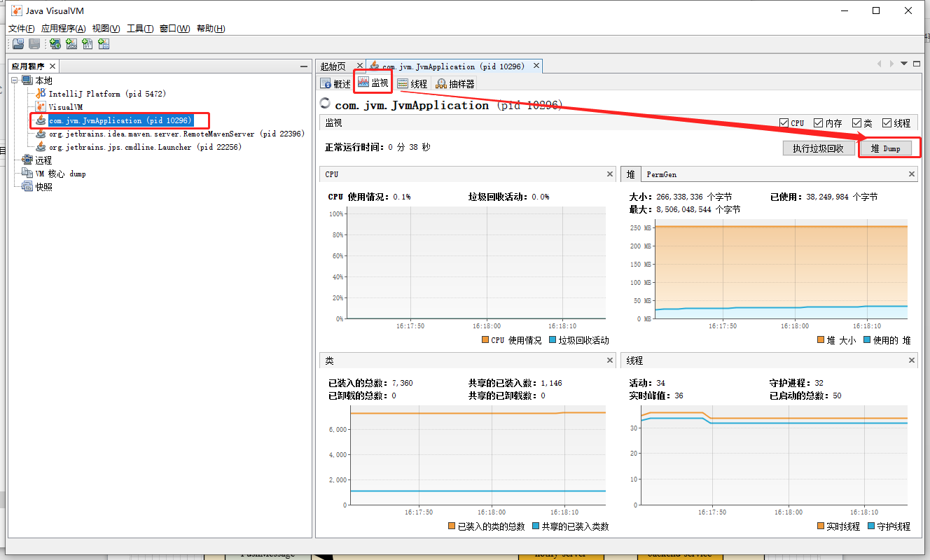Open a snapshot file with the Load icon
This screenshot has width=930, height=560.
point(18,44)
